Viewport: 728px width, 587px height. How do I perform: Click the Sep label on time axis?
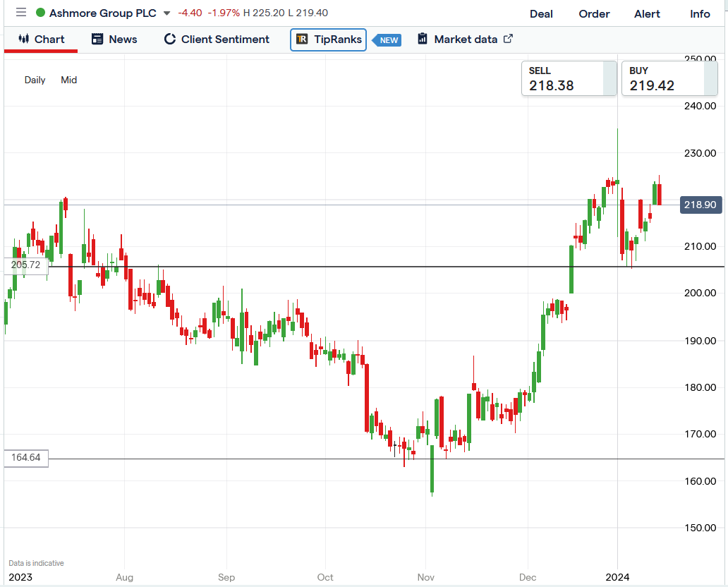[x=226, y=577]
